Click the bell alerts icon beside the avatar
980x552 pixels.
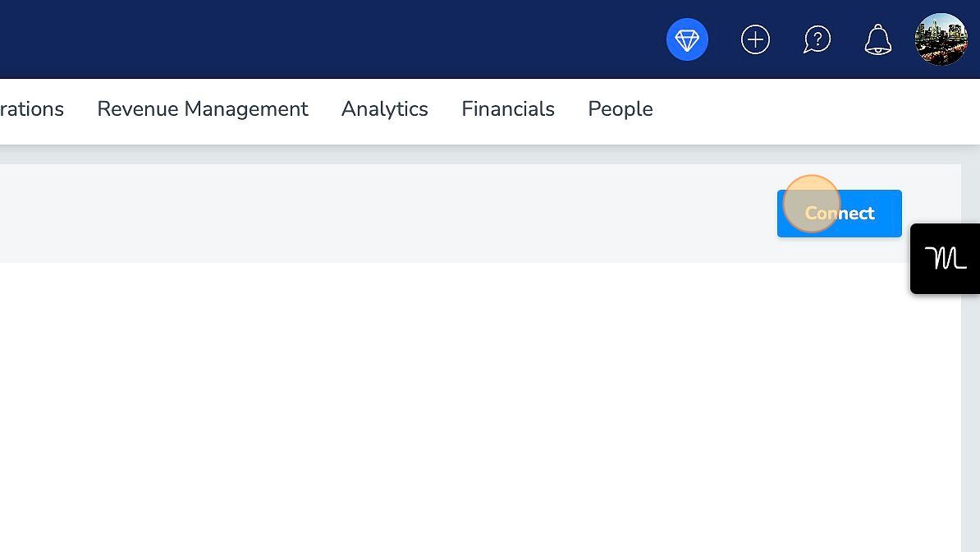[877, 39]
